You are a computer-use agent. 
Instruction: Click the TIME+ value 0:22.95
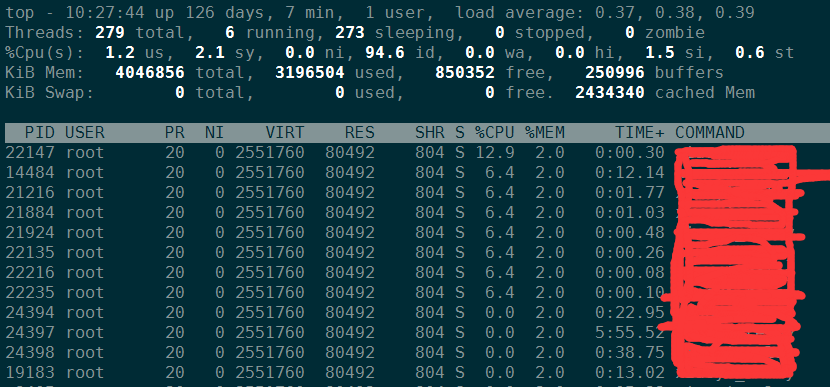click(629, 312)
